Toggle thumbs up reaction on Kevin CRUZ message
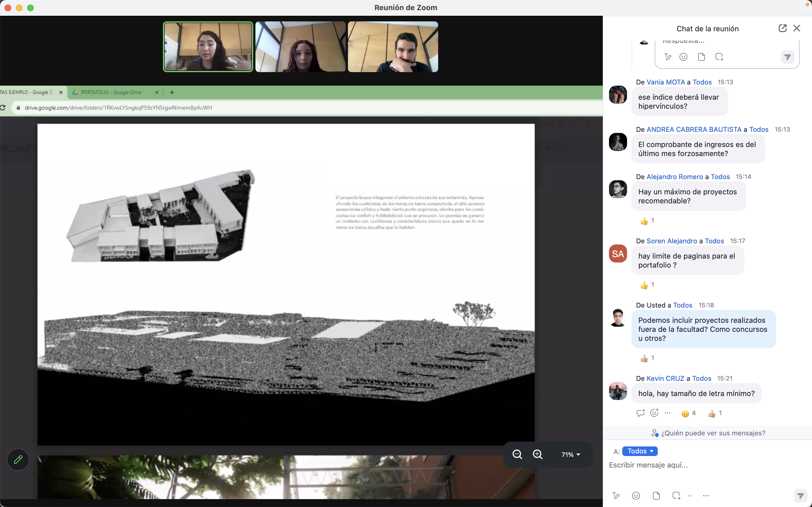Screen dimensions: 812x507 coord(714,413)
